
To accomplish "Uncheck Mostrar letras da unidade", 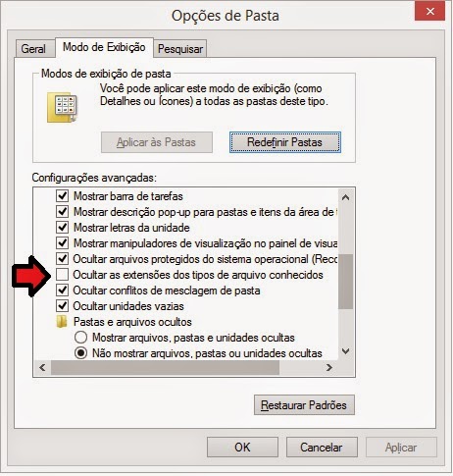I will (62, 228).
